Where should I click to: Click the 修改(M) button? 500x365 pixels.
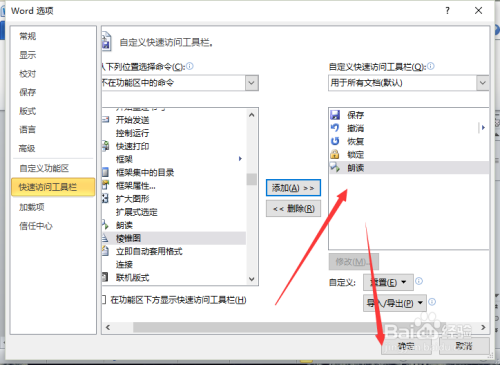tap(353, 262)
